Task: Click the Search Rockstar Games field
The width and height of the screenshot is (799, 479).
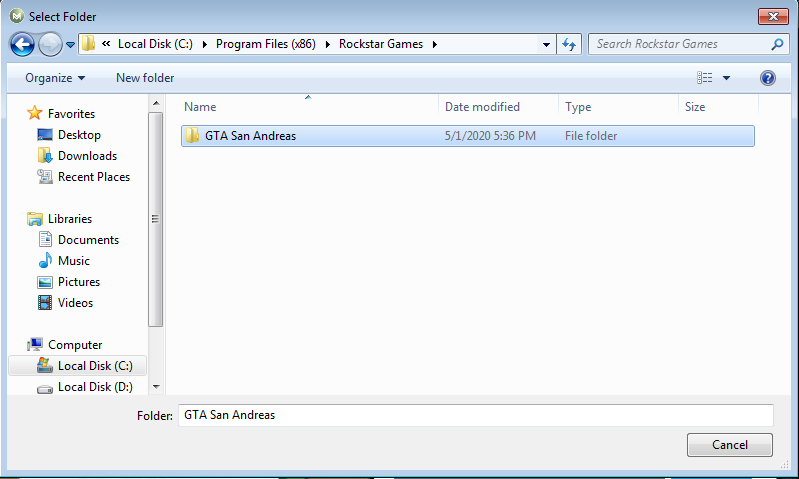Action: tap(688, 44)
